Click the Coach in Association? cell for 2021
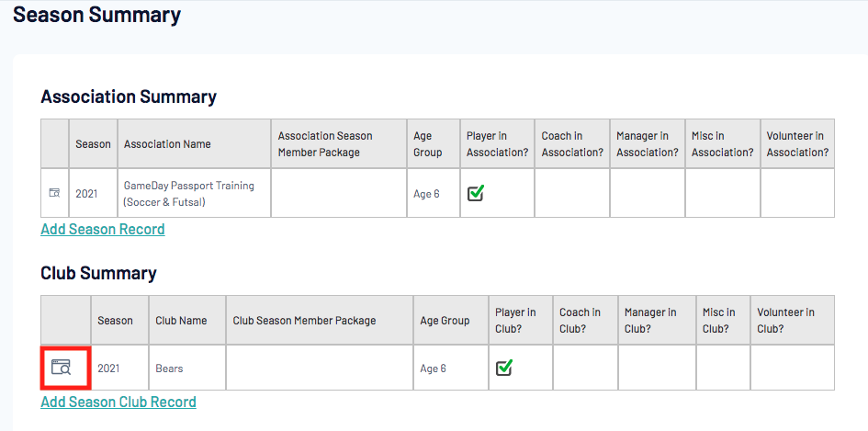868x431 pixels. click(x=571, y=193)
